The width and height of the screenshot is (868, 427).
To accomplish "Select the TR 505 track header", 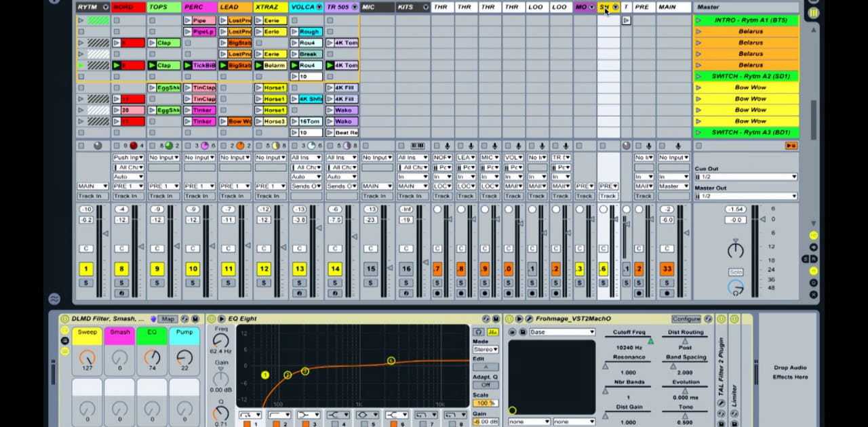I will tap(340, 7).
